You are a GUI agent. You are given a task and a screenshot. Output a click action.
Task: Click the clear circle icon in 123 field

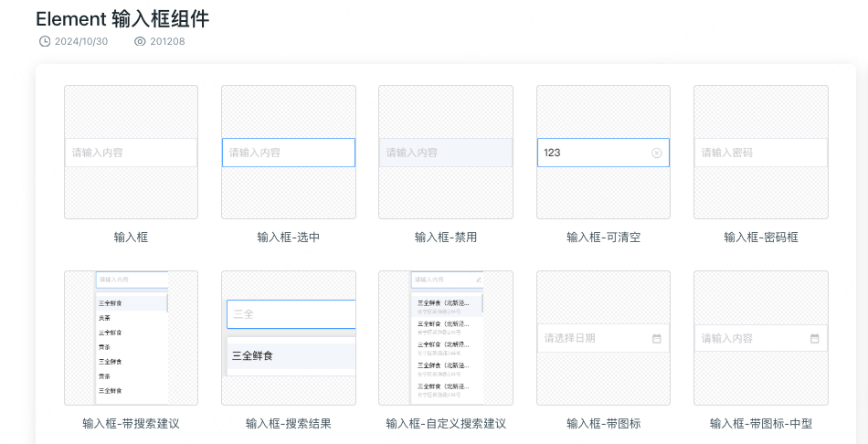(657, 153)
